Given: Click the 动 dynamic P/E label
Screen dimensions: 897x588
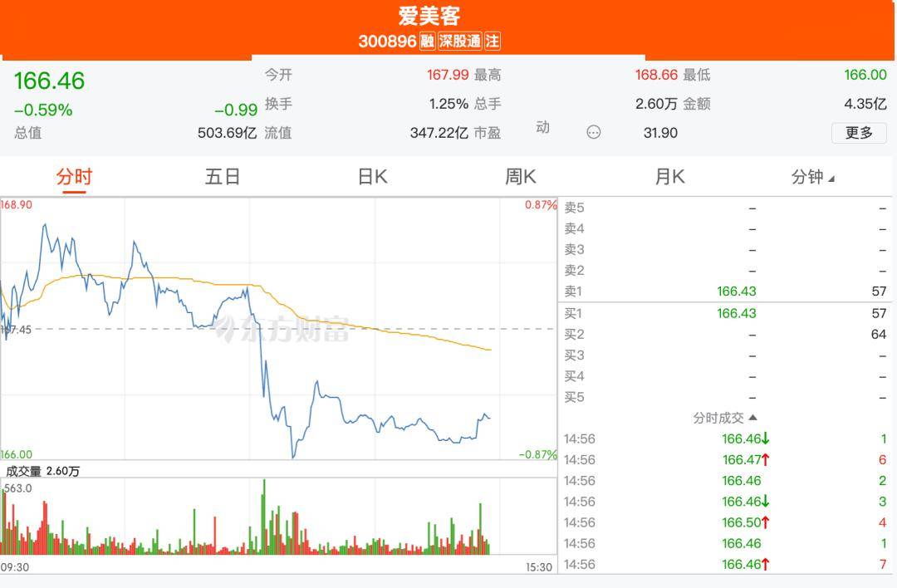Looking at the screenshot, I should pyautogui.click(x=542, y=128).
